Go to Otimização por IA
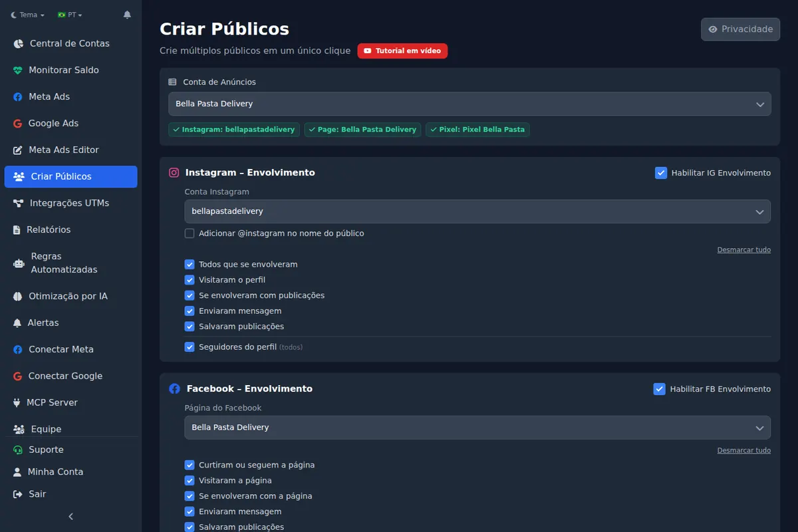This screenshot has width=798, height=532. tap(70, 296)
